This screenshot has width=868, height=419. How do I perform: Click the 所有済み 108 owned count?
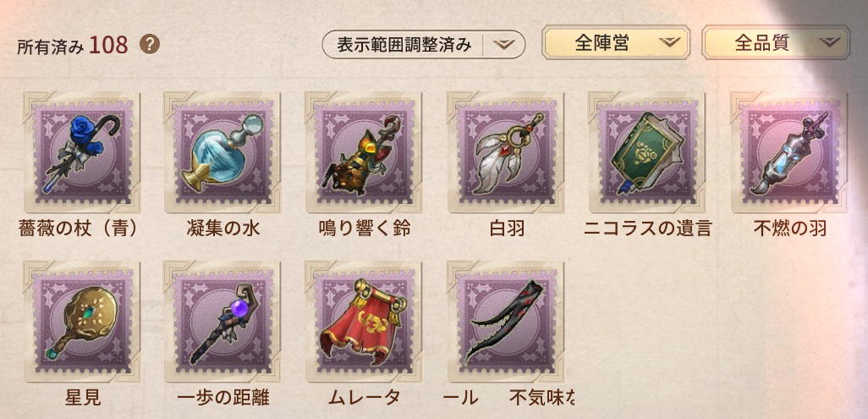[x=73, y=46]
